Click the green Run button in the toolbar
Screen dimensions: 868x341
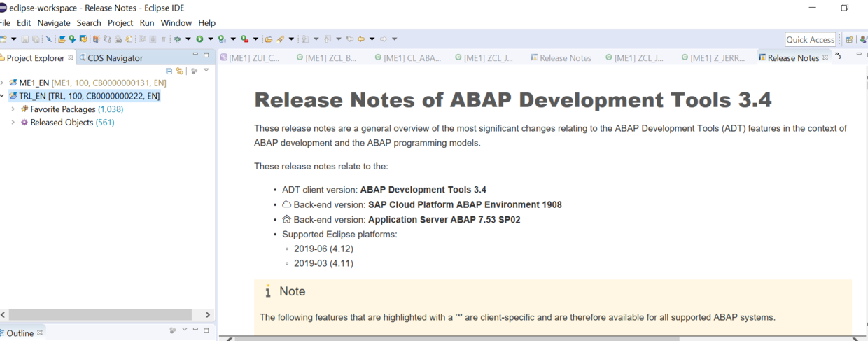coord(199,39)
